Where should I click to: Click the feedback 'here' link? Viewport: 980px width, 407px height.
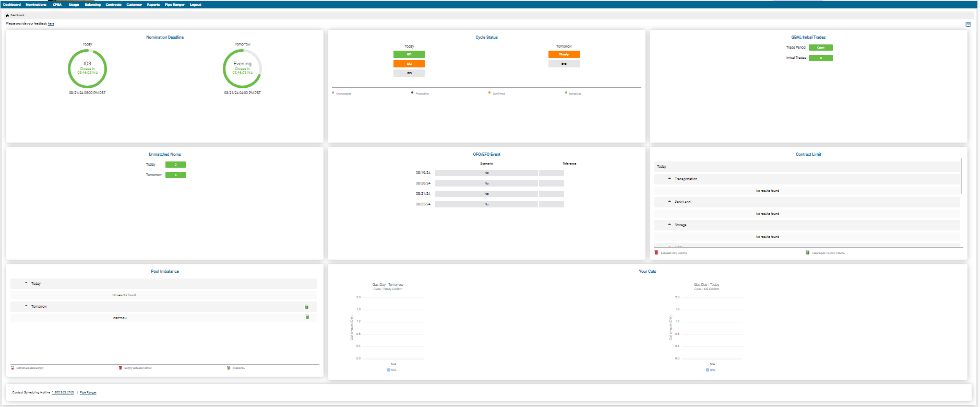(51, 24)
